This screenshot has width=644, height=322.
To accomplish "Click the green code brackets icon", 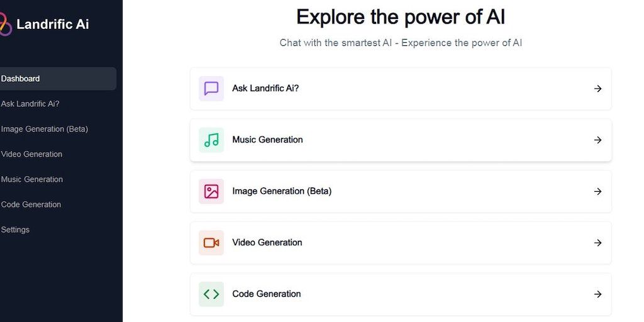I will point(211,294).
